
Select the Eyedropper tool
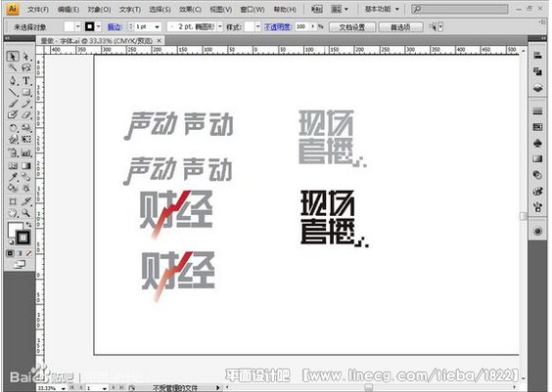coord(13,177)
